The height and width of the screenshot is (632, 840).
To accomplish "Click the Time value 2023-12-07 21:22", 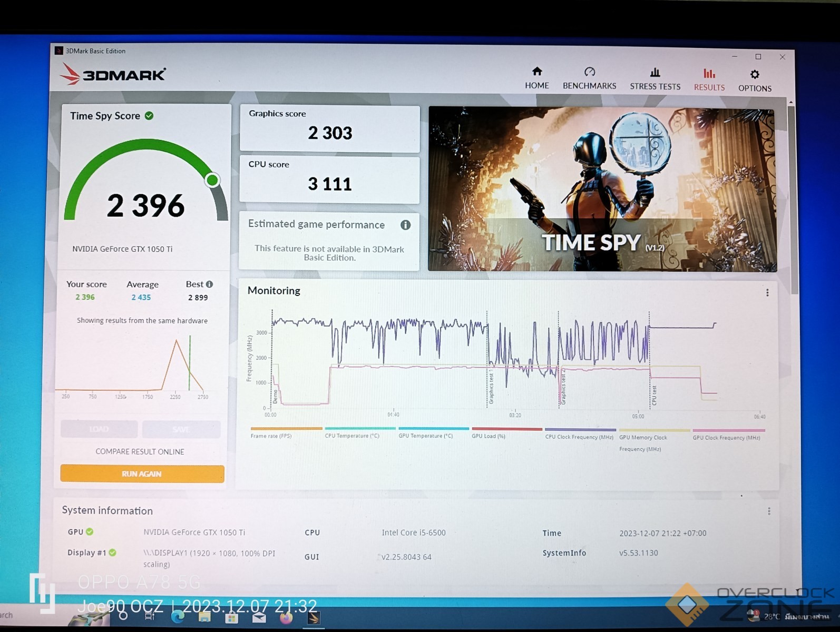I will 663,534.
